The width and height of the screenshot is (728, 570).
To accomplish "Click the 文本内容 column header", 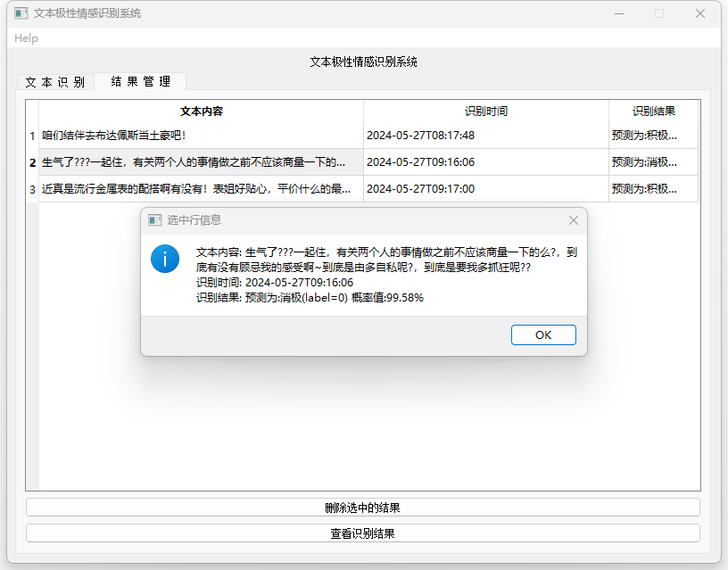I will tap(202, 111).
